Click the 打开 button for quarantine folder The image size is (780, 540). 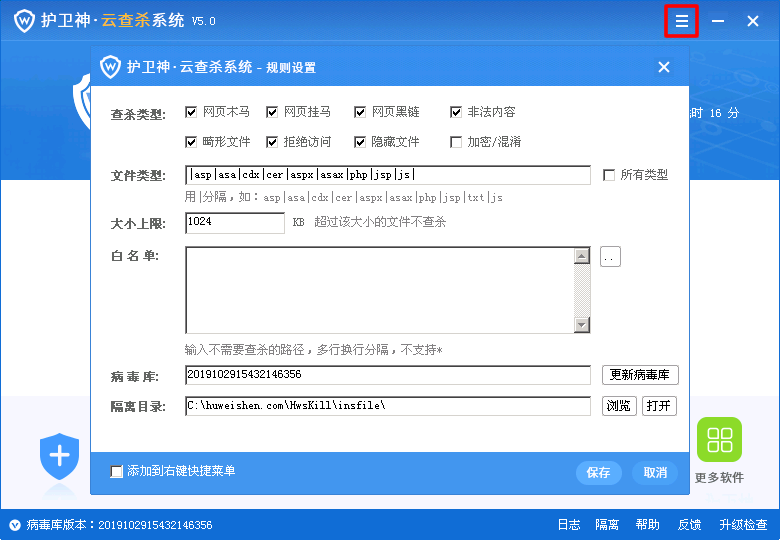(x=659, y=406)
